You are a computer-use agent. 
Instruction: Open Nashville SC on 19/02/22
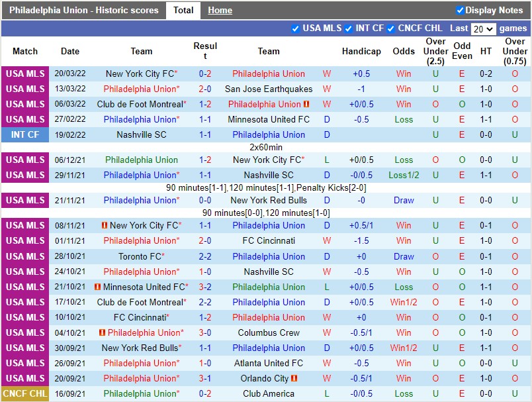tap(142, 135)
